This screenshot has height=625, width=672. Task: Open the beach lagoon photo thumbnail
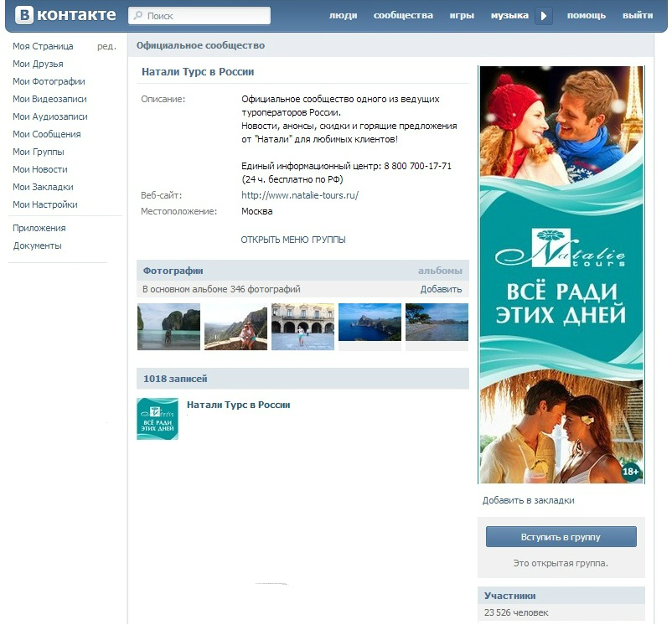point(168,327)
